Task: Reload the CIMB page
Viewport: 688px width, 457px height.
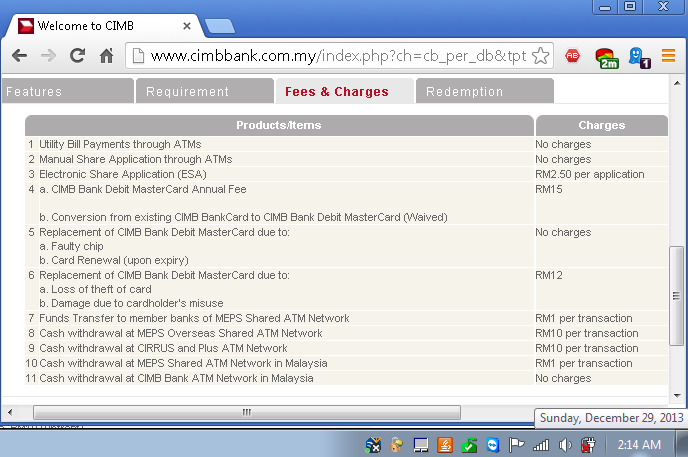Action: click(78, 56)
